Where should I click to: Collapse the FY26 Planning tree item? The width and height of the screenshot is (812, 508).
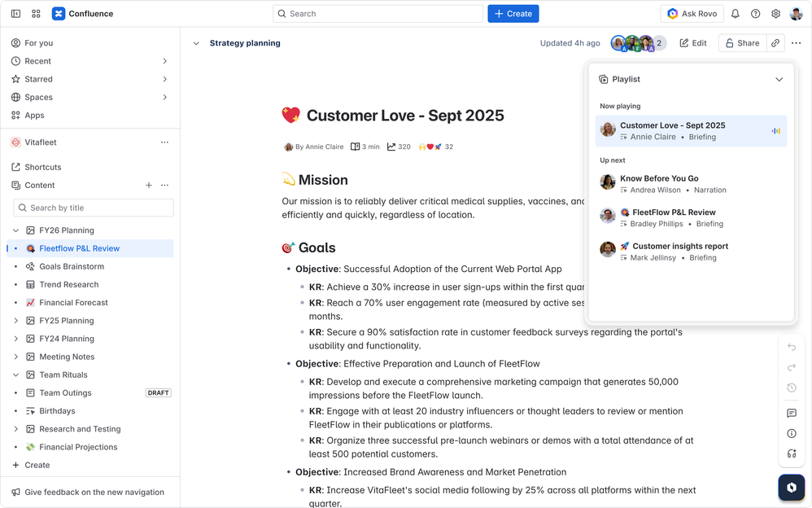point(15,230)
